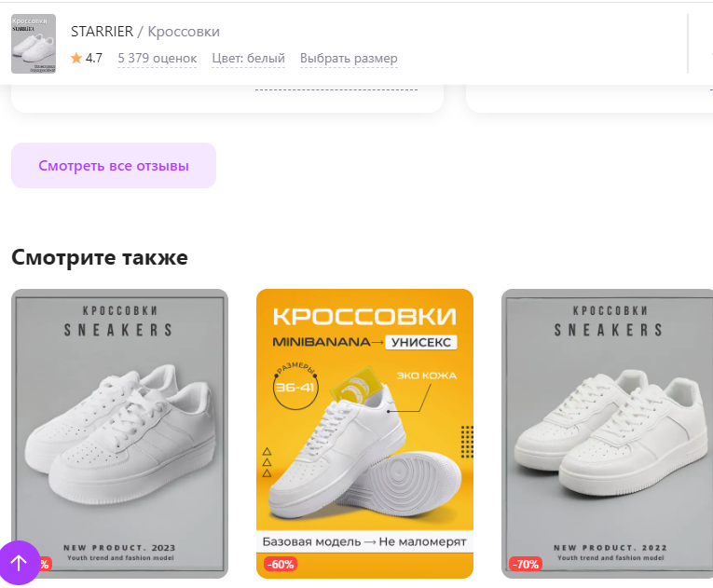
Task: Click the orange rating star icon
Action: (x=76, y=58)
